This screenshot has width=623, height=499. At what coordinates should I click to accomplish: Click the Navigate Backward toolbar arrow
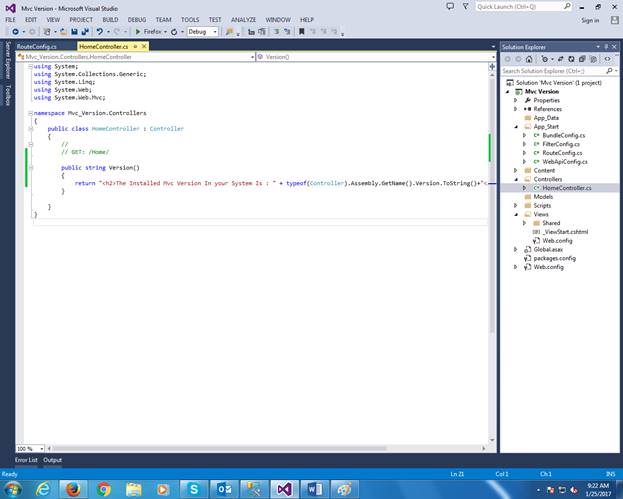click(x=15, y=31)
